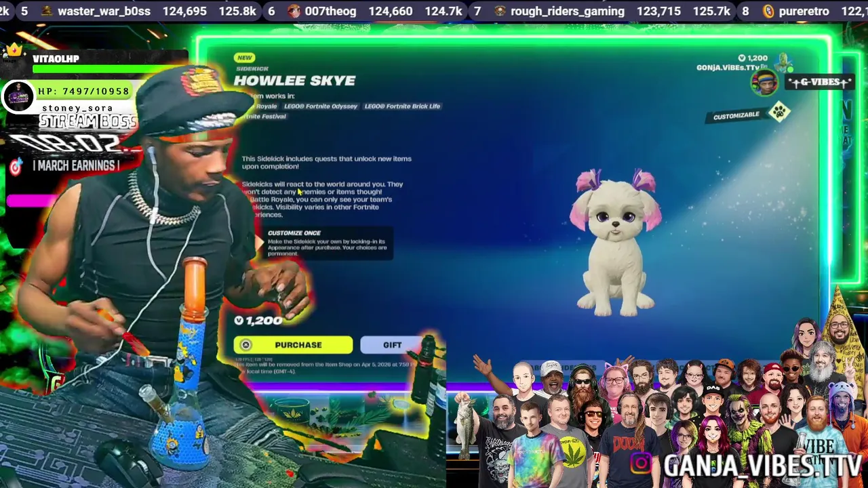
Task: Click the G-VIBES name tag
Action: pos(818,82)
